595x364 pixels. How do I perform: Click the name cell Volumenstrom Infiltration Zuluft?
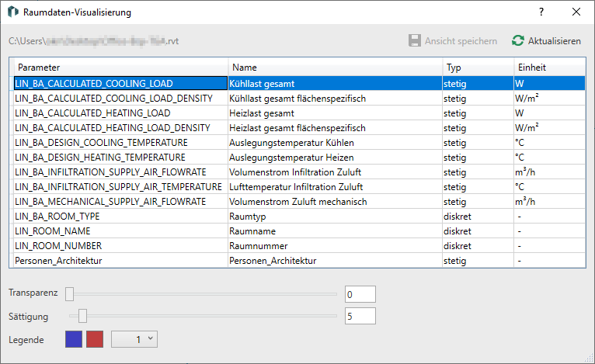335,172
